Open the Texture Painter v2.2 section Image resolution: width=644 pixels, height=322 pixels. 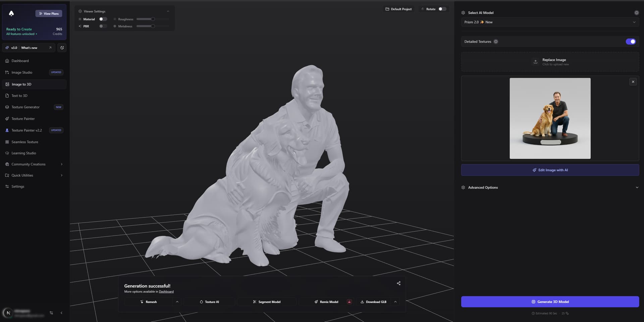click(27, 130)
